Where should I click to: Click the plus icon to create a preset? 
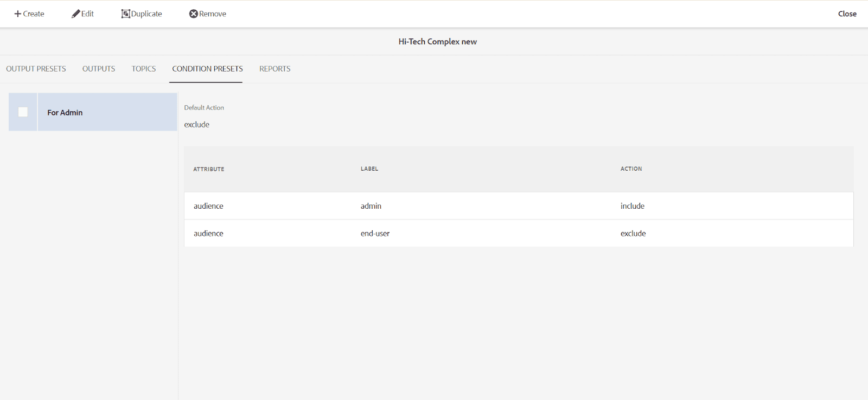[17, 14]
